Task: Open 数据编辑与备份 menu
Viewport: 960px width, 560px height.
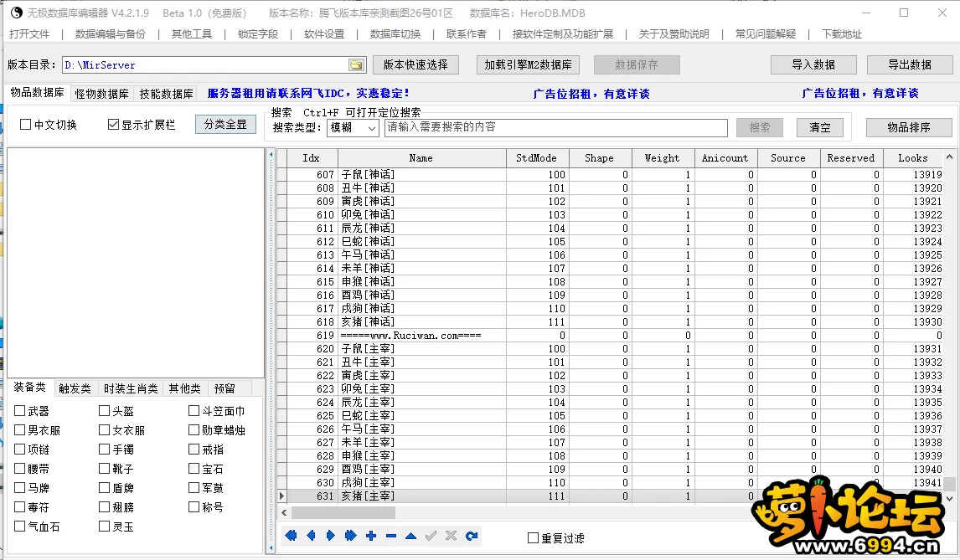Action: [x=111, y=33]
